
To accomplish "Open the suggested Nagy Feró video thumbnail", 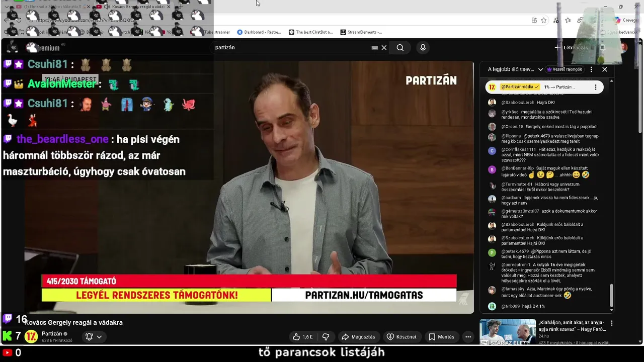I will coord(508,332).
